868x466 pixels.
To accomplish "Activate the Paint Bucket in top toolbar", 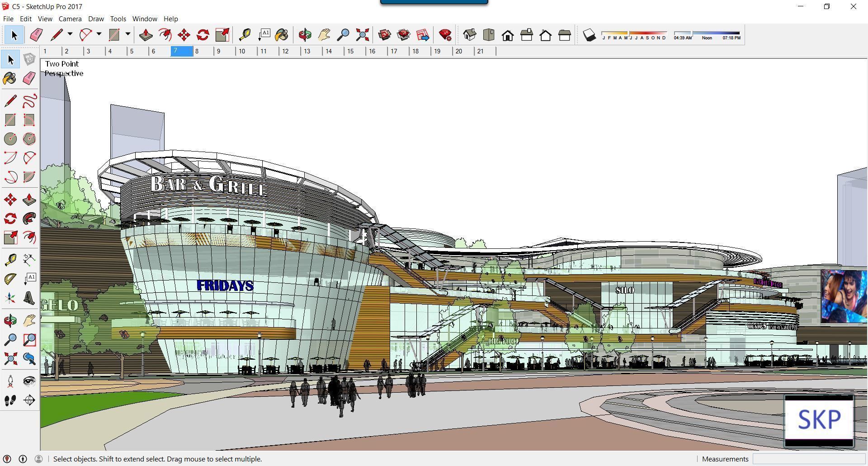I will pyautogui.click(x=281, y=35).
